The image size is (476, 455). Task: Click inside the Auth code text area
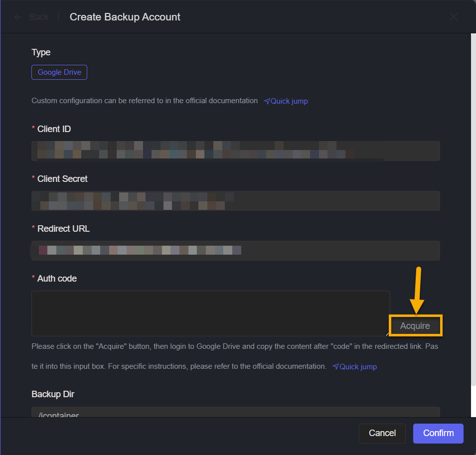coord(211,313)
